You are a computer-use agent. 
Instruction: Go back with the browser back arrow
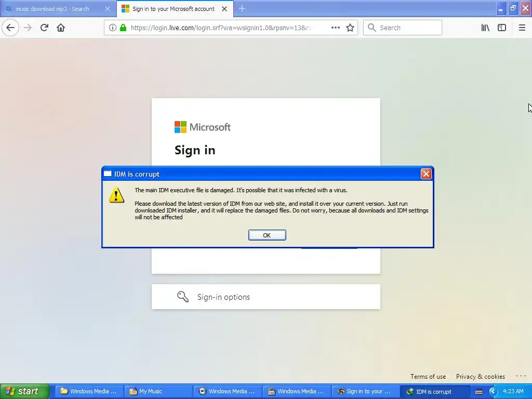click(10, 28)
